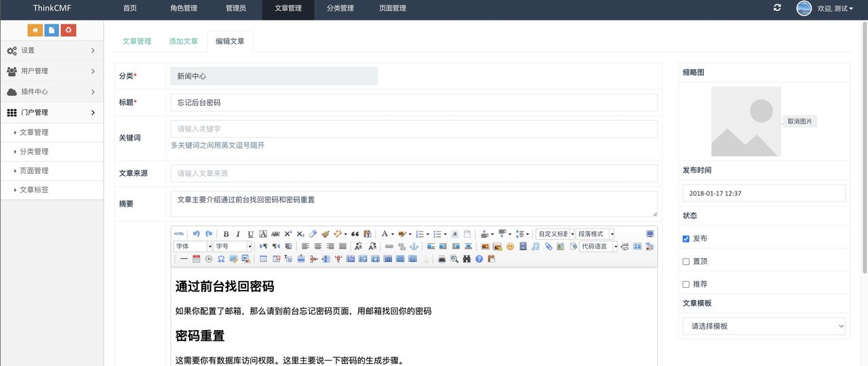
Task: Expand the 插件中心 sidebar section
Action: [x=52, y=92]
